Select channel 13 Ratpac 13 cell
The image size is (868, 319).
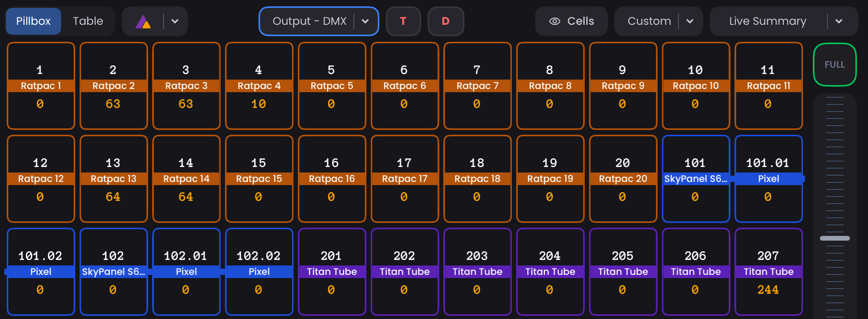click(x=113, y=179)
